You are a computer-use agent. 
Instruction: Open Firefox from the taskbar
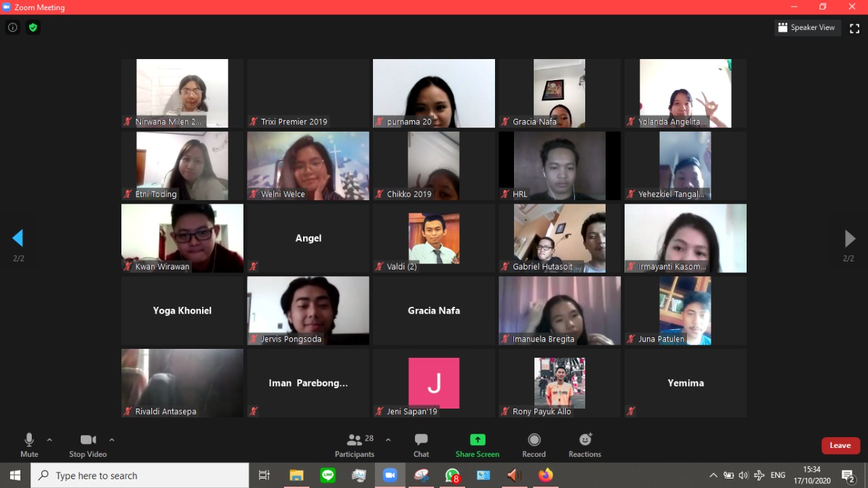(x=546, y=475)
